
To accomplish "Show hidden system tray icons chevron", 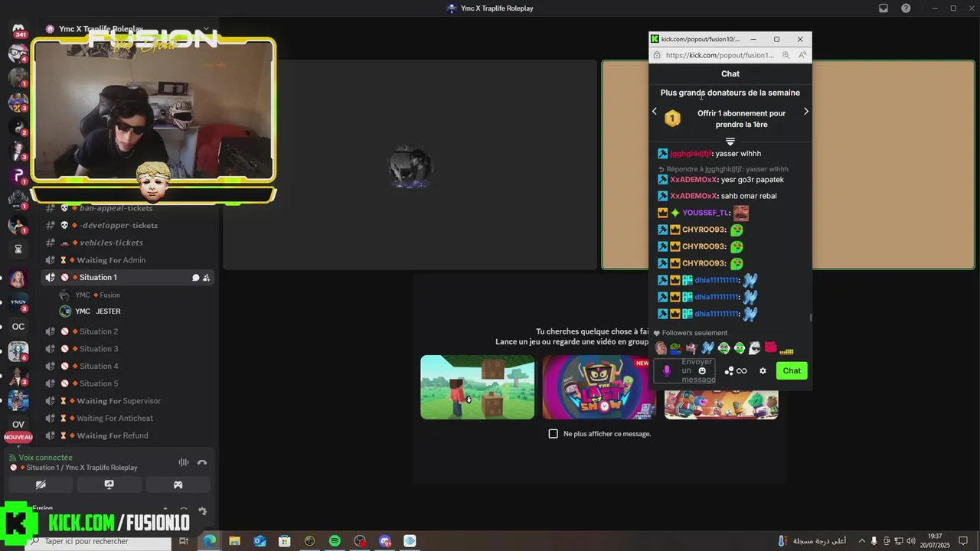I will coord(861,541).
